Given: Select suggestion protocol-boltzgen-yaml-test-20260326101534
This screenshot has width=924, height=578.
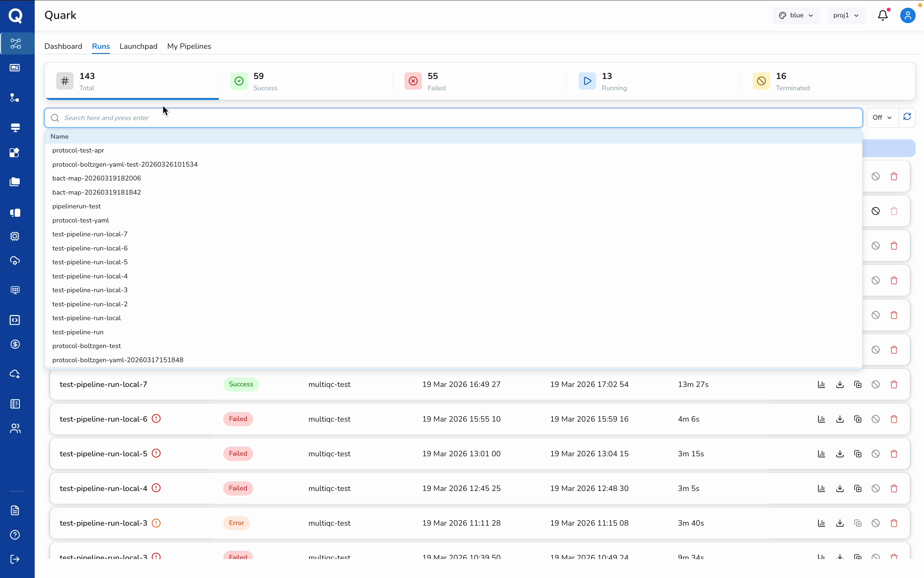Looking at the screenshot, I should click(x=454, y=164).
